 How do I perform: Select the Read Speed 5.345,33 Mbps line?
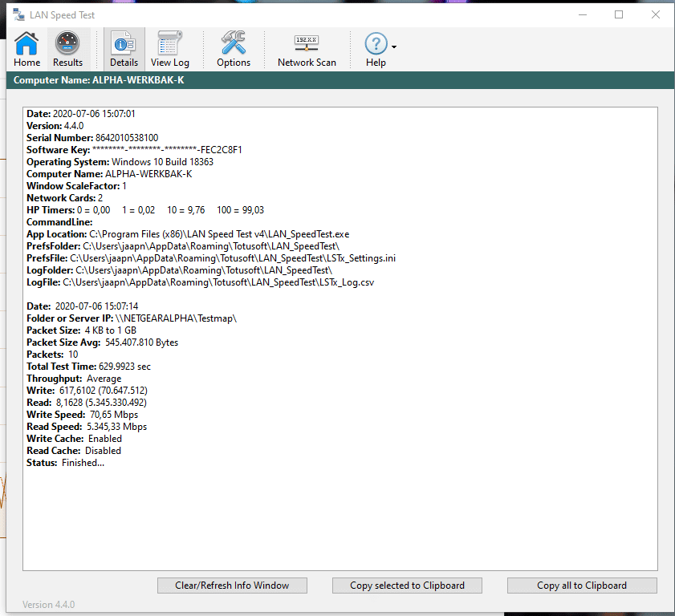[x=87, y=427]
